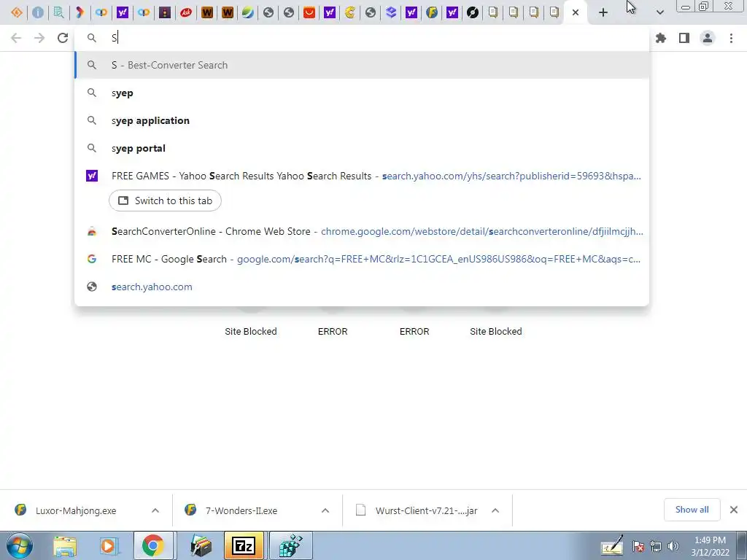Open the yellow C coin icon tab
This screenshot has height=560, width=747.
click(350, 12)
